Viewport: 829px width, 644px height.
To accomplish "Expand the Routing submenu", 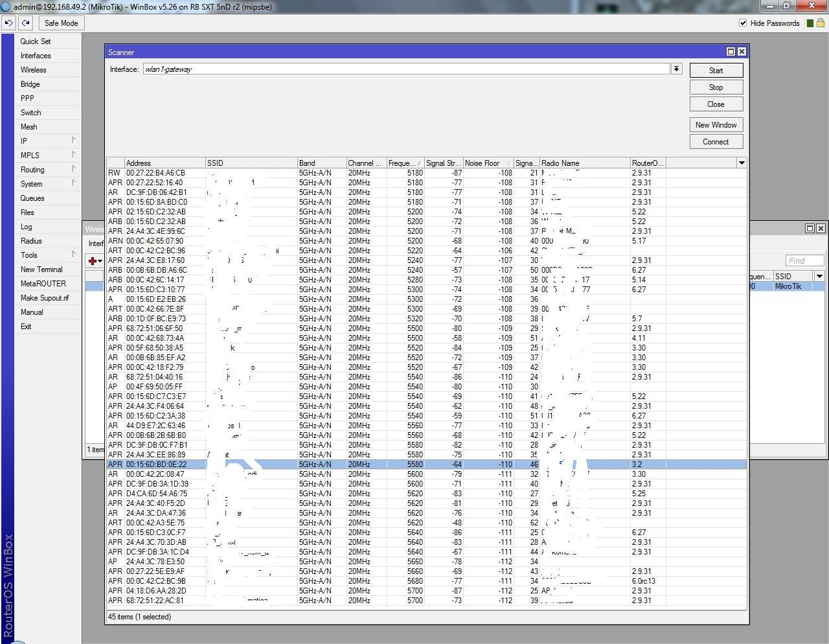I will point(73,169).
